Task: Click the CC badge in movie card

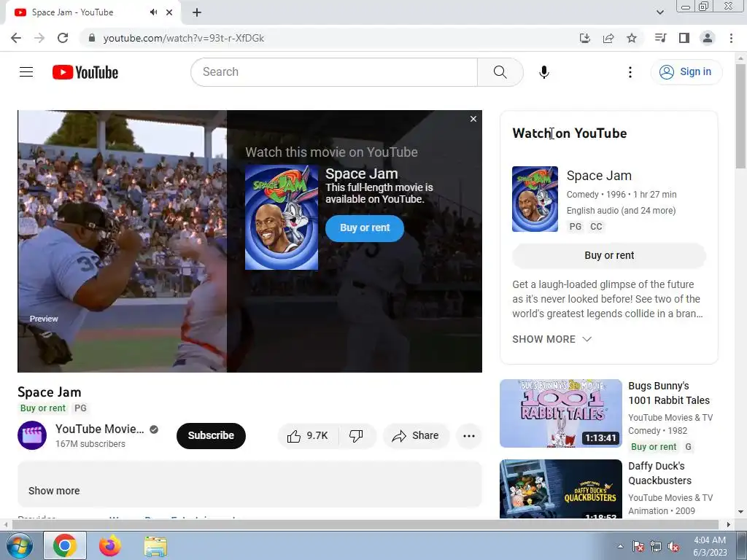Action: click(x=596, y=227)
